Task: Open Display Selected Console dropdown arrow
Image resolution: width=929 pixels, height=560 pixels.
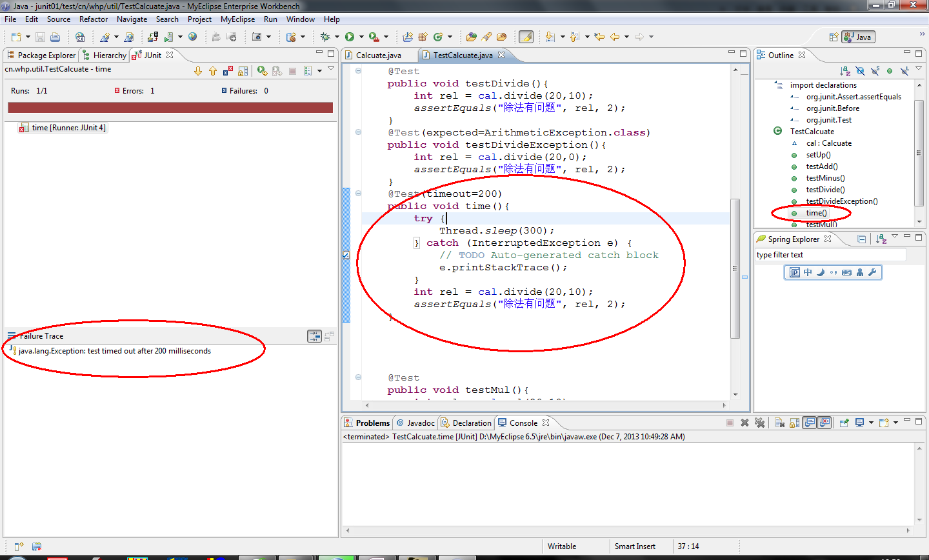Action: tap(870, 423)
